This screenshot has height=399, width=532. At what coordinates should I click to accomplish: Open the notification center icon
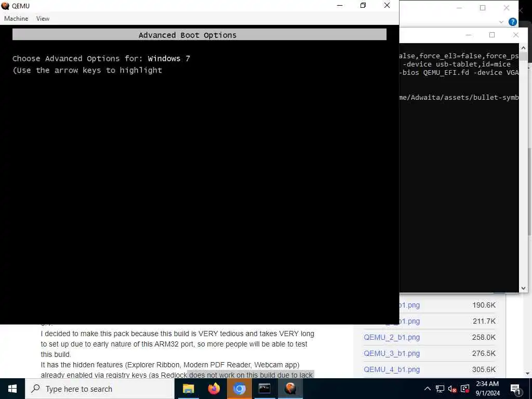coord(516,389)
